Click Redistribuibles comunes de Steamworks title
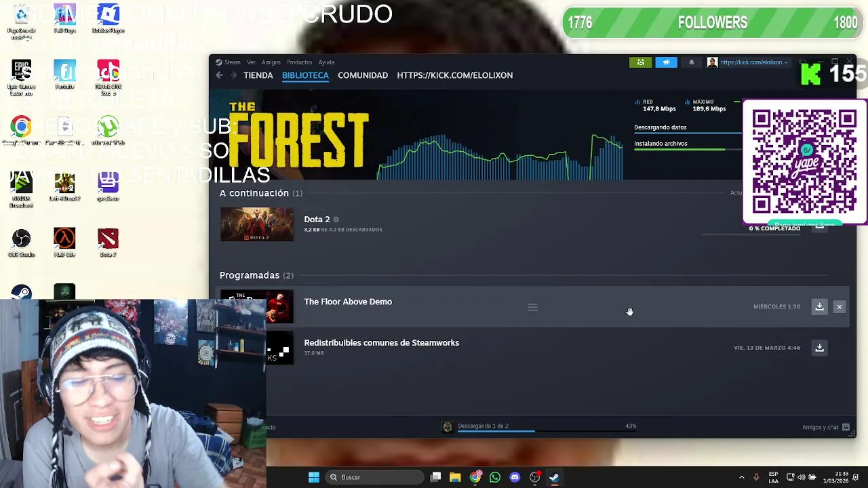The image size is (868, 488). pos(382,343)
